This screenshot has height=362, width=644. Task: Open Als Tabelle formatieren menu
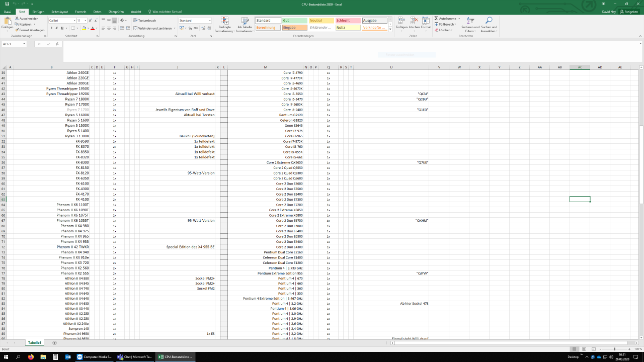tap(245, 25)
